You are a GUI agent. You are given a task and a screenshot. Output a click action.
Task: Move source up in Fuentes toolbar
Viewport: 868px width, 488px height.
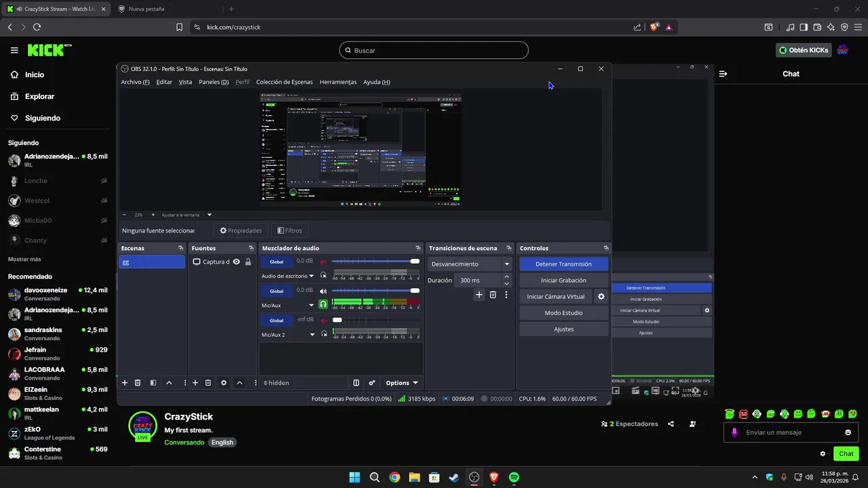[x=239, y=383]
